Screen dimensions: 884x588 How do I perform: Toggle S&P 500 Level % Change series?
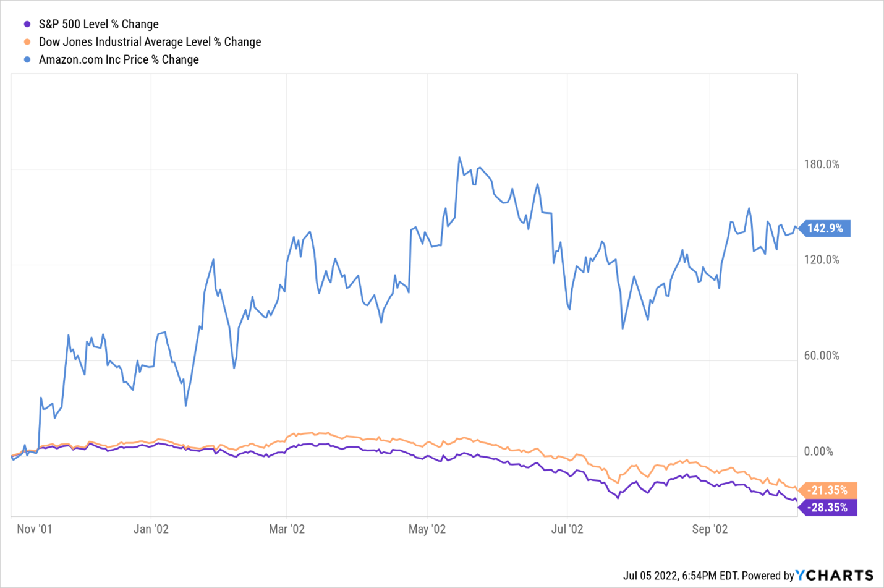click(98, 24)
